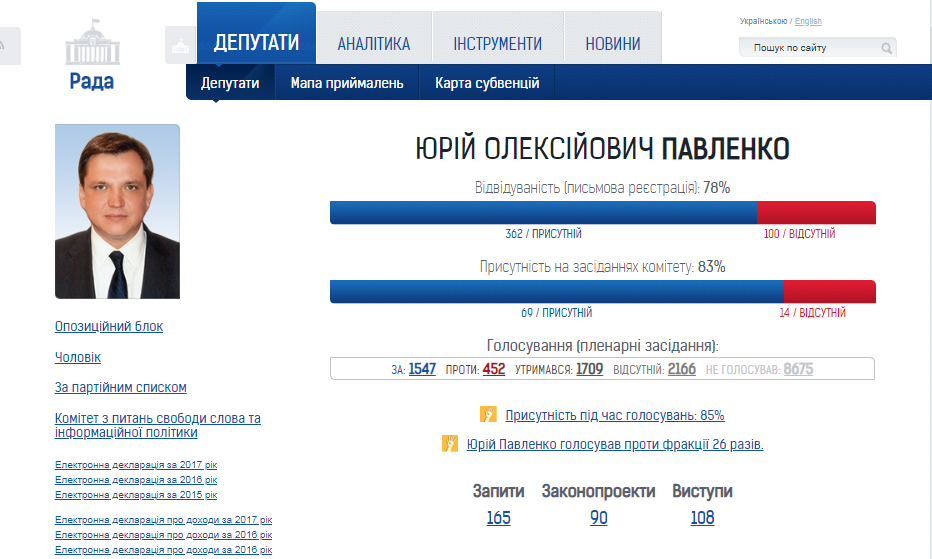Click the 362 / ПРИСУТНІЙ label

click(543, 234)
